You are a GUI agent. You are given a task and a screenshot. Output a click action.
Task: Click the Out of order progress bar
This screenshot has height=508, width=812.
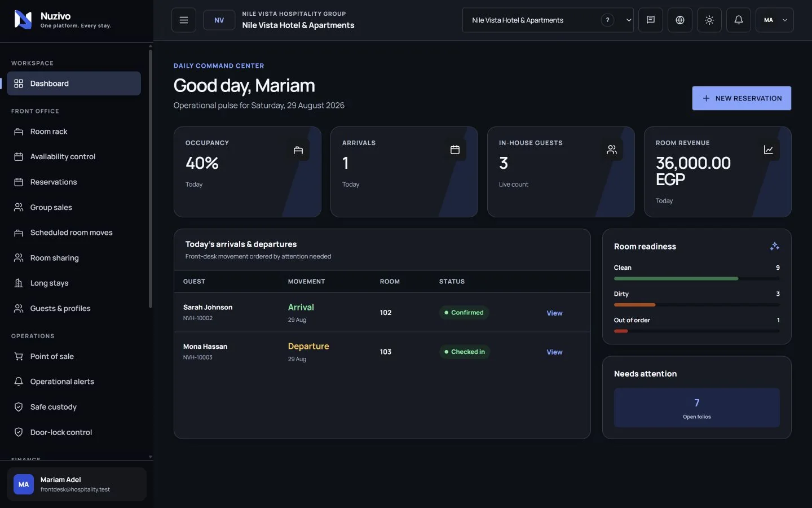click(x=697, y=331)
